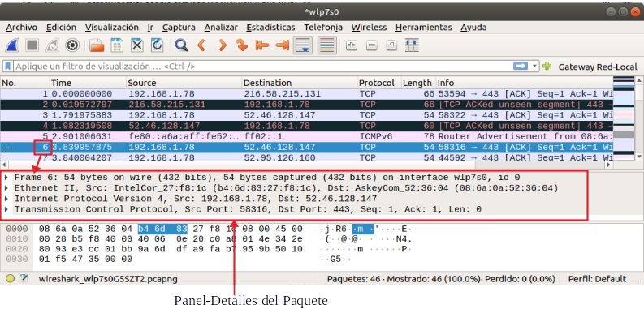Restart the current capture
This screenshot has height=309, width=644.
click(53, 45)
